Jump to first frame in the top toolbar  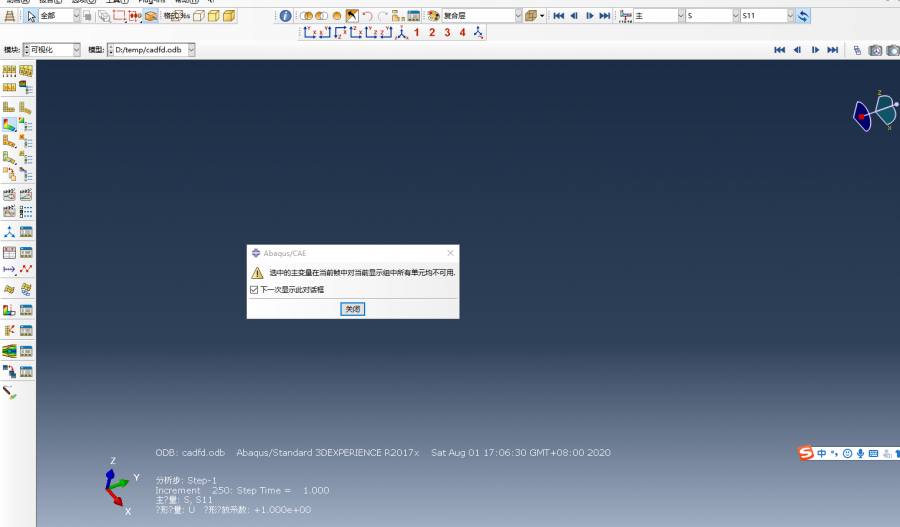point(558,16)
